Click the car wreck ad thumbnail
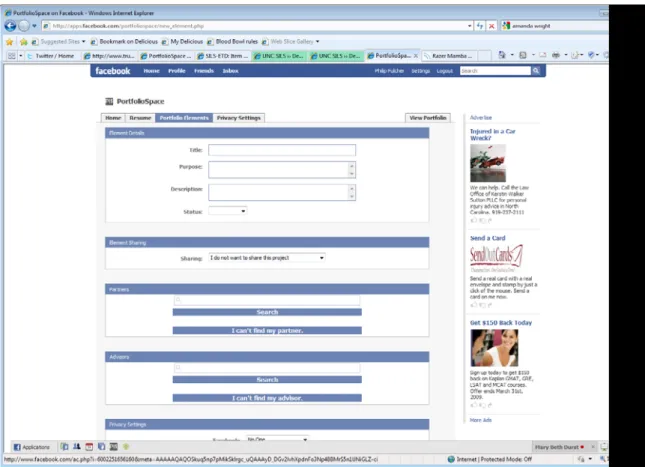645x467 pixels. 488,163
